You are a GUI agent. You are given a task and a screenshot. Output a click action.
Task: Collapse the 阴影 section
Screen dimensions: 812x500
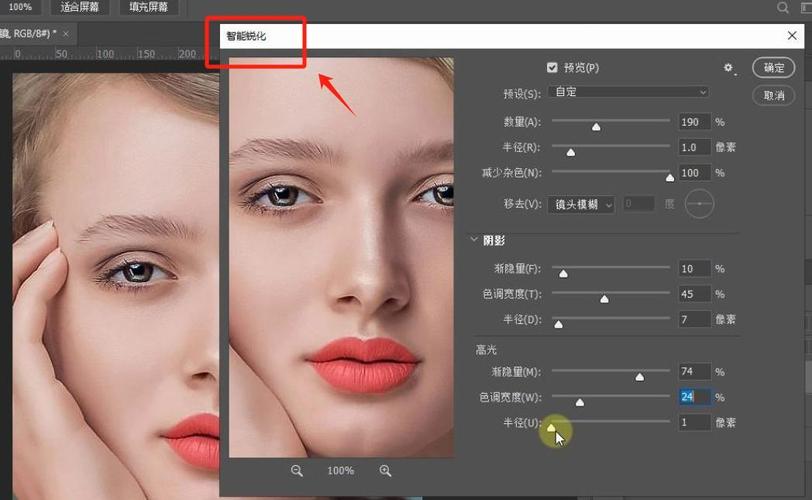pos(474,240)
